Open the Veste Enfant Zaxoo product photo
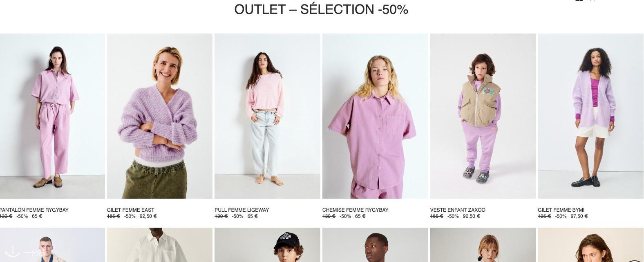 [483, 116]
